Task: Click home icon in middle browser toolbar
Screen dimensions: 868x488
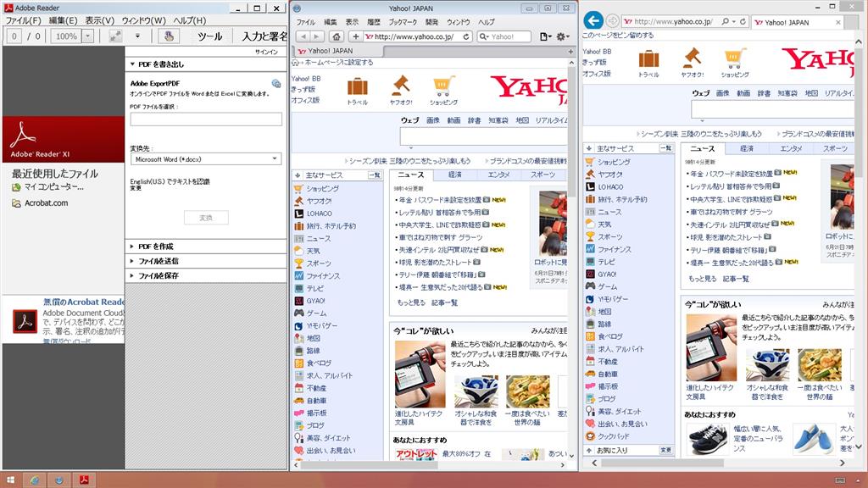Action: (x=336, y=36)
